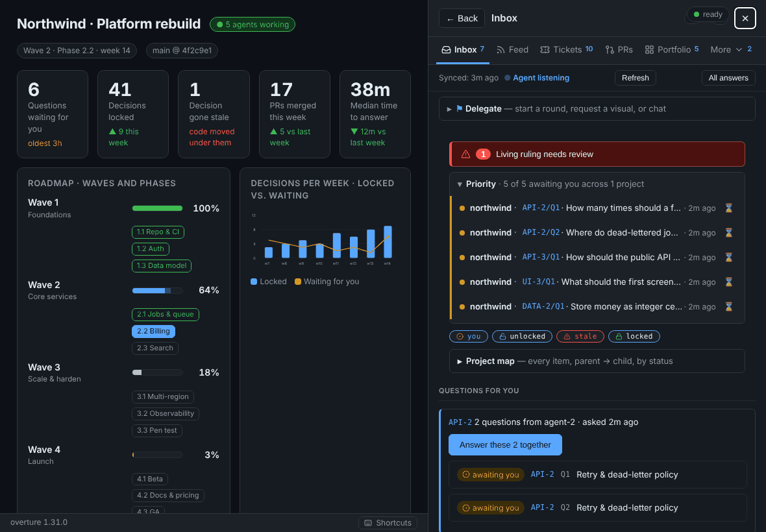Open the Portfolio tab
Screen dimensions: 766x532
click(x=672, y=50)
